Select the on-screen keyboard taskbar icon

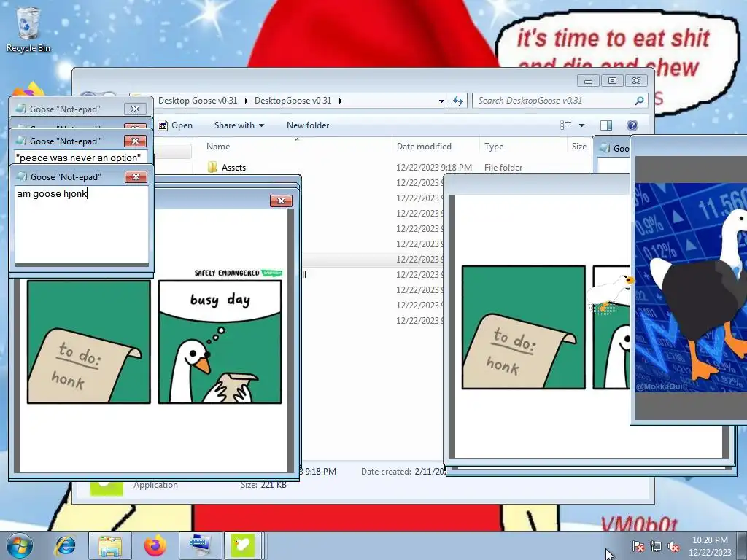200,545
